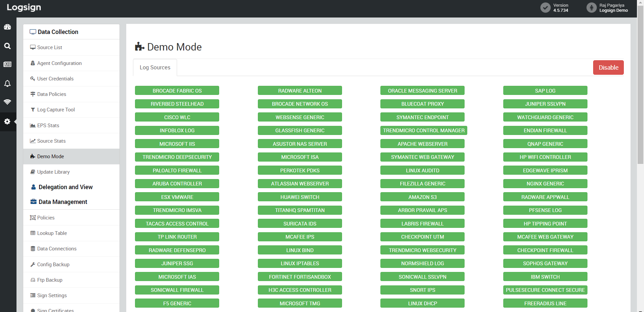Click the monitor icon beside Data Collection

point(33,32)
